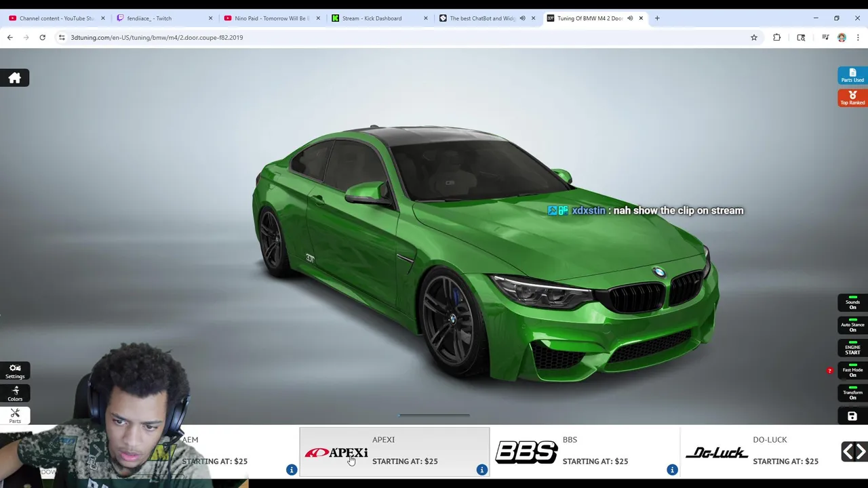Switch to The best ChatBot and Widgets tab

pos(486,18)
